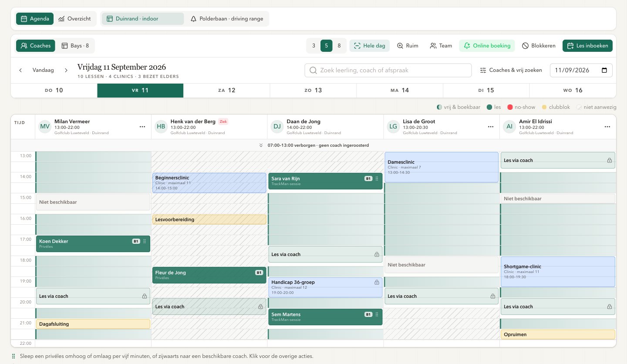This screenshot has height=364, width=627.
Task: Open Koen Dekker Privéles appointment
Action: click(x=93, y=244)
